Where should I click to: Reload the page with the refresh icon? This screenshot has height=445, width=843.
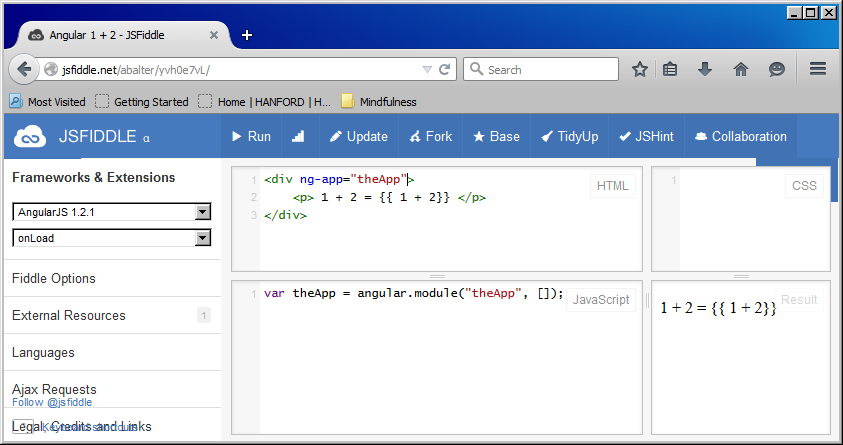click(445, 69)
